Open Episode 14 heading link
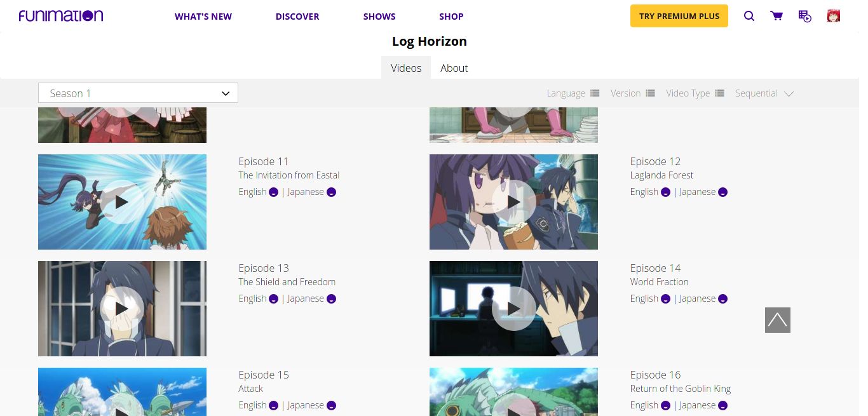This screenshot has width=868, height=416. click(655, 268)
